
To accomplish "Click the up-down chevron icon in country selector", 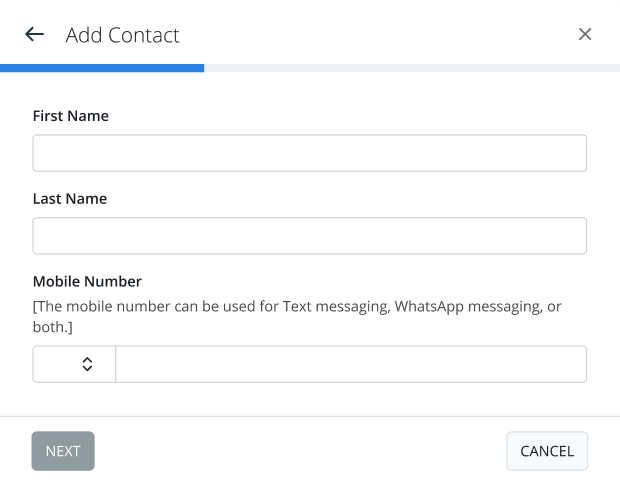I will tap(87, 364).
